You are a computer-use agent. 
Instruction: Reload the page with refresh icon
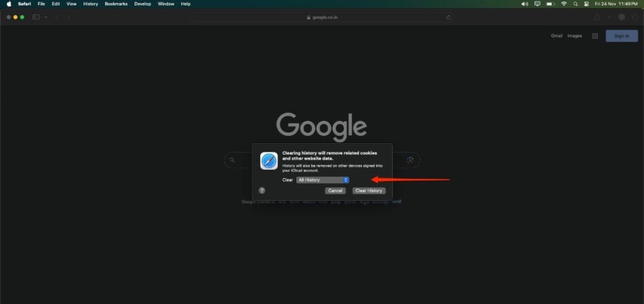coord(448,17)
